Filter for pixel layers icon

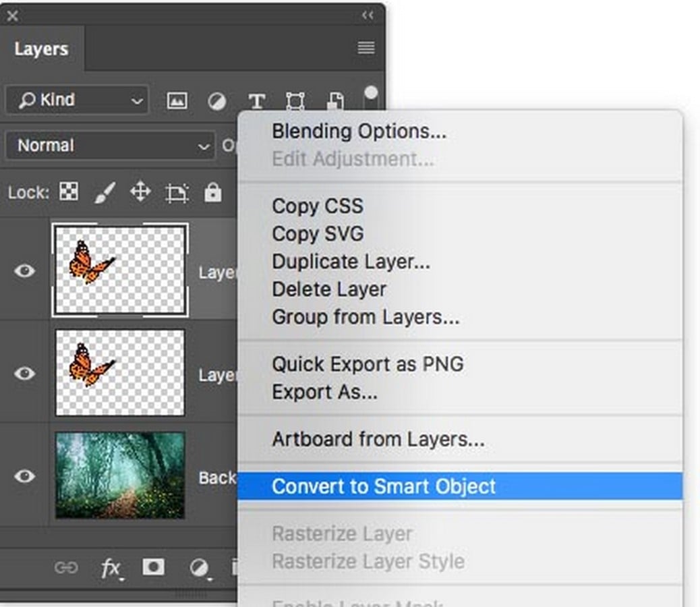pyautogui.click(x=177, y=100)
